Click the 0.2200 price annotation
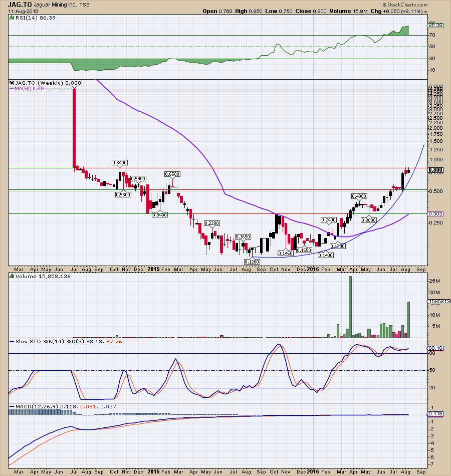Image resolution: width=451 pixels, height=476 pixels. (x=211, y=223)
